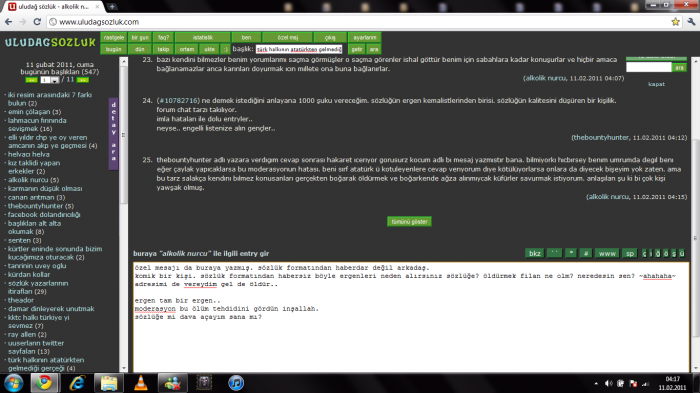This screenshot has height=393, width=700.
Task: Go to next page of today's topics
Action: coord(83,80)
